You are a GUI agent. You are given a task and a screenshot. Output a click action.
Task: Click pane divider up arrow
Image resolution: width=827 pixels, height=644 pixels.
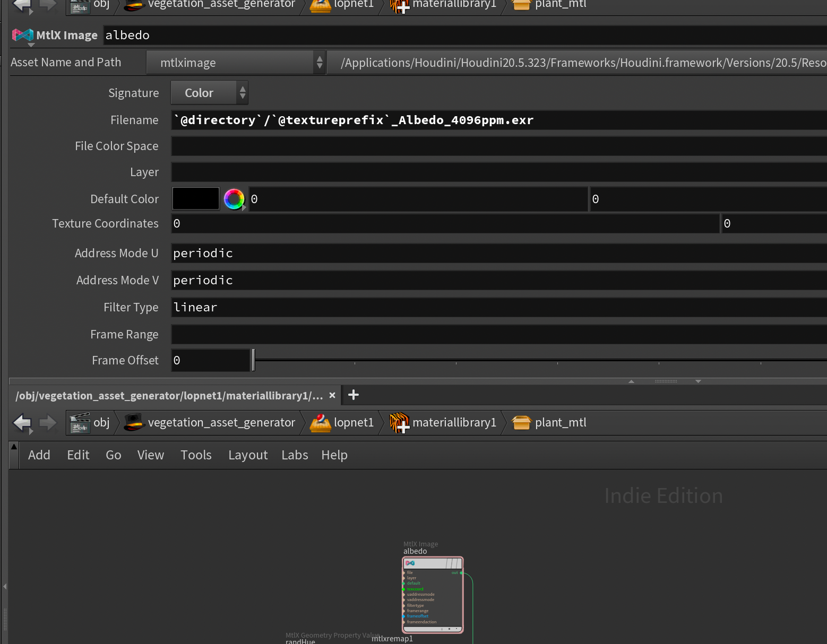tap(632, 381)
